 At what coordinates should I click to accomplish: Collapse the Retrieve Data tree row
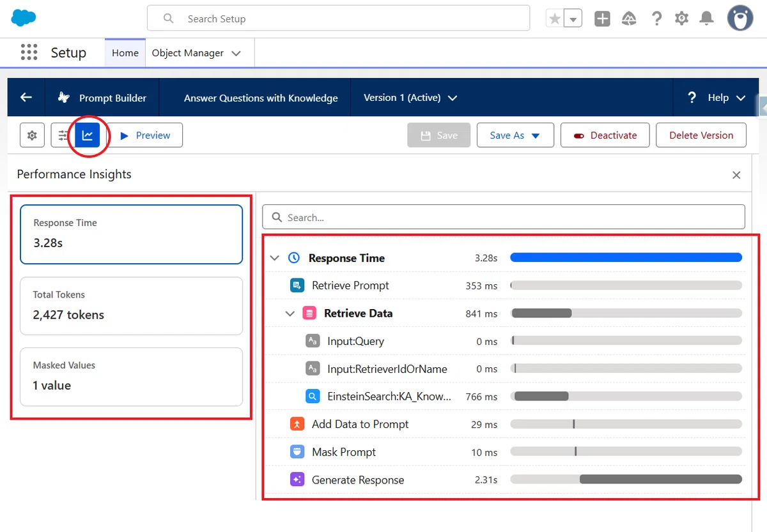point(290,314)
